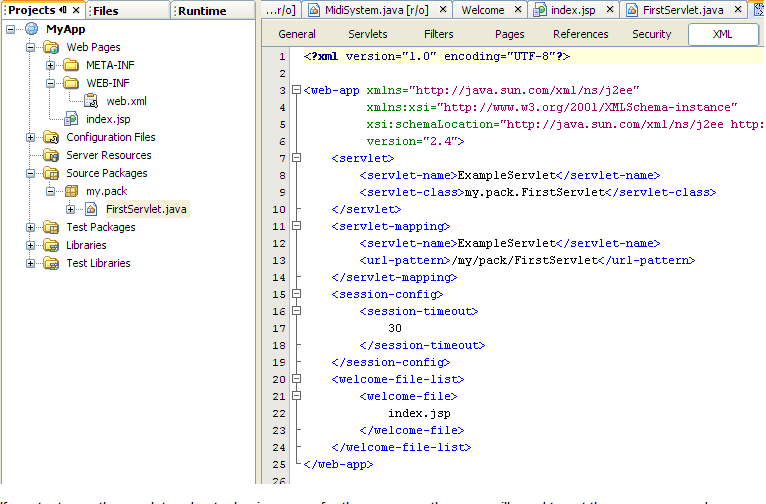Collapse the MyApp project node
766x504 pixels.
pos(10,29)
